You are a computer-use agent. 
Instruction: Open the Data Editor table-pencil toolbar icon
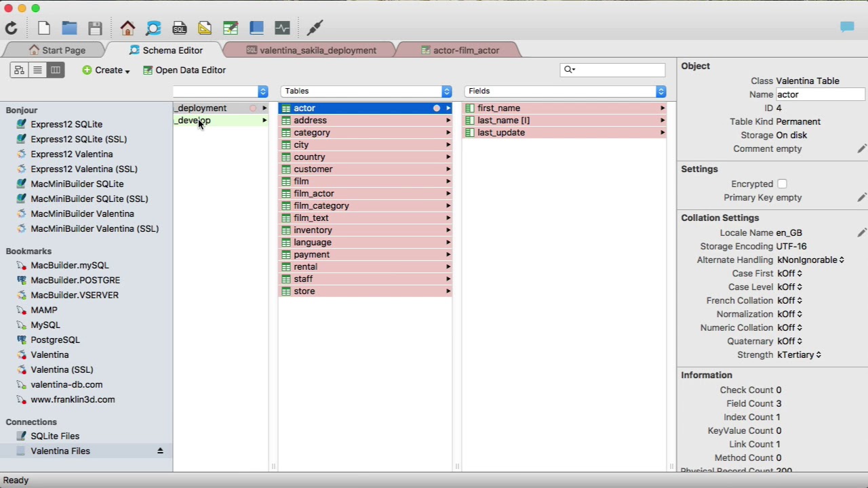coord(231,28)
